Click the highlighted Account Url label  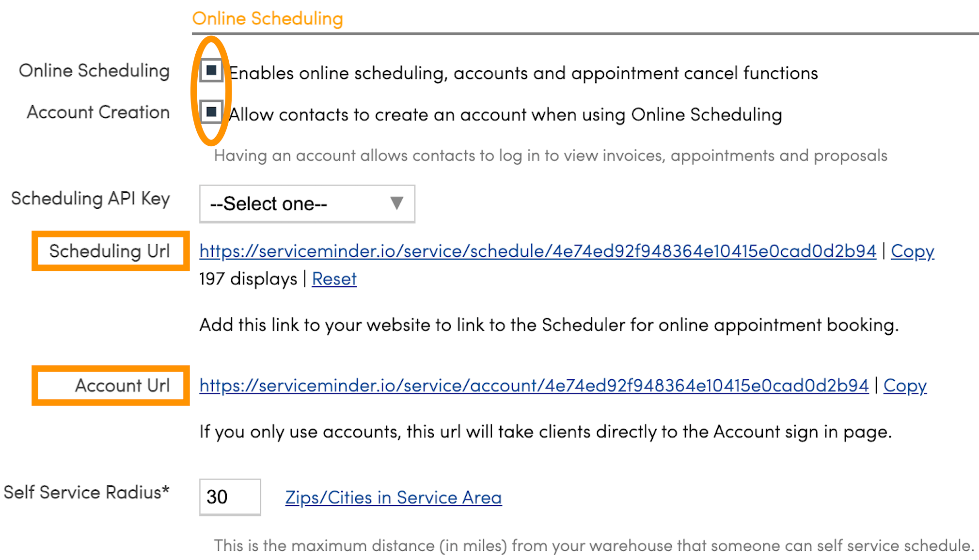(122, 386)
